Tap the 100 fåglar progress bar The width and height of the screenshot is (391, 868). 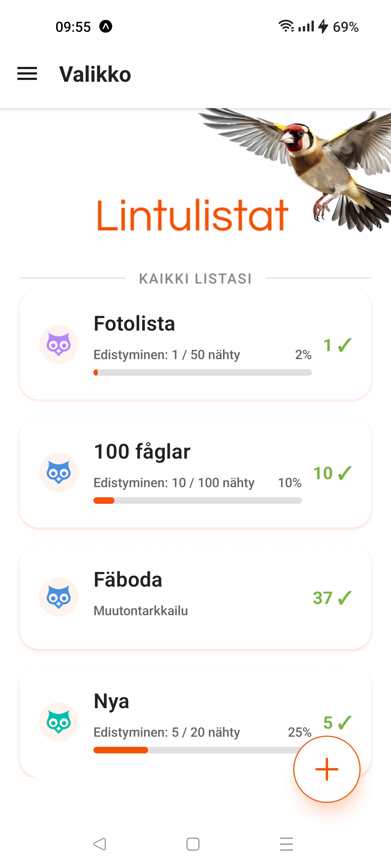point(197,501)
